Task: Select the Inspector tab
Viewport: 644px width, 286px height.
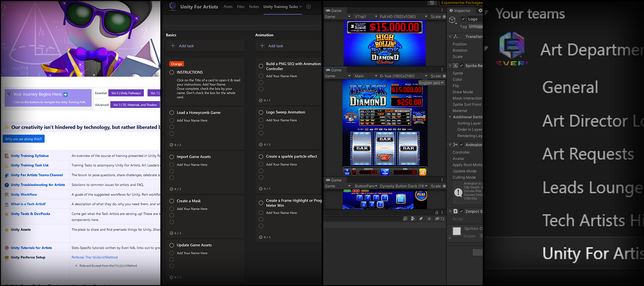Action: pos(460,10)
